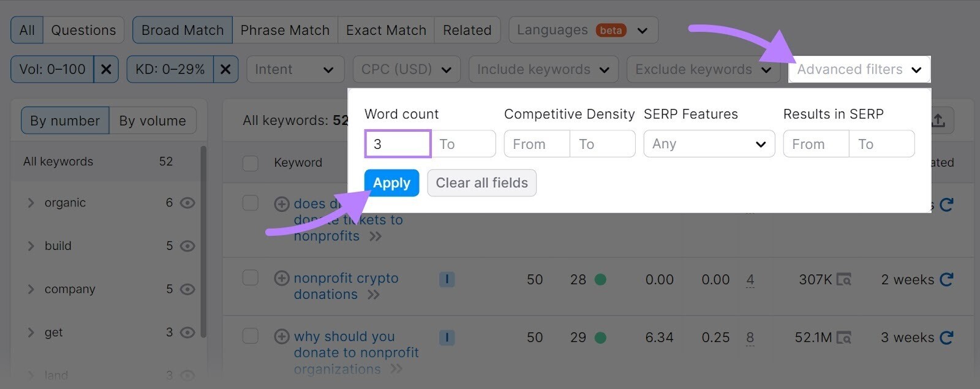Click the Clear all fields button
The width and height of the screenshot is (980, 389).
coord(481,183)
